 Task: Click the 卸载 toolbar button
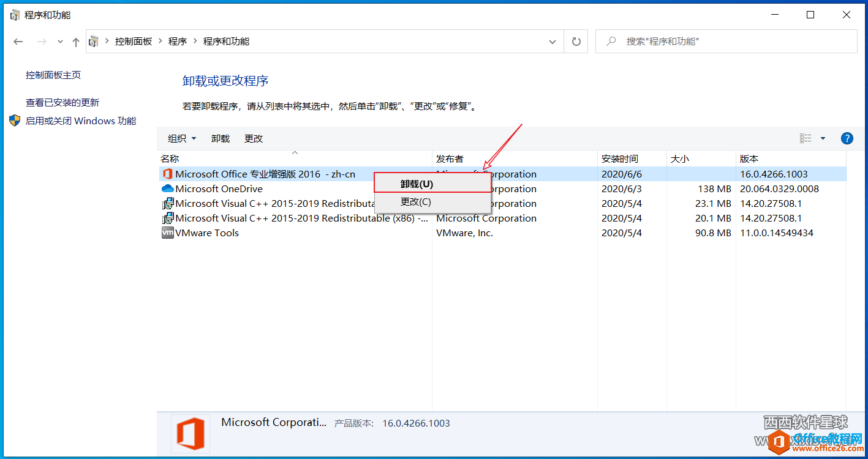pyautogui.click(x=221, y=138)
